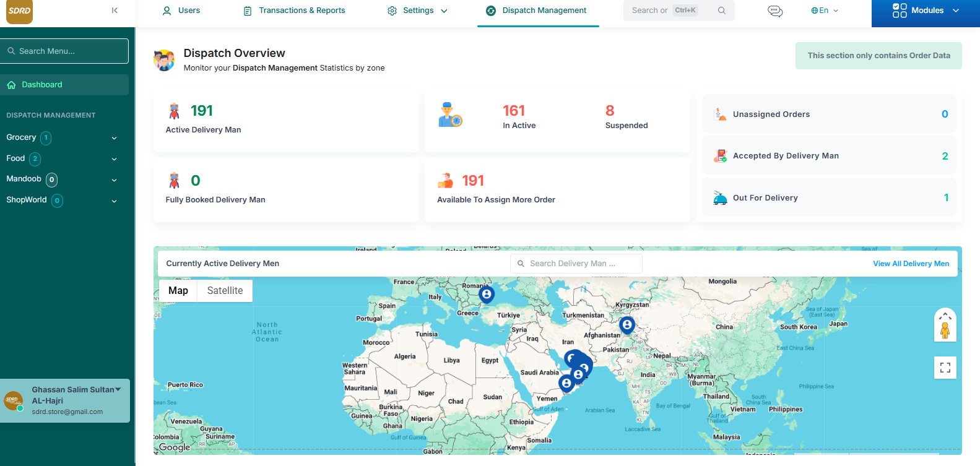Image resolution: width=980 pixels, height=466 pixels.
Task: Click the delivery man marker near Romania
Action: click(x=487, y=295)
